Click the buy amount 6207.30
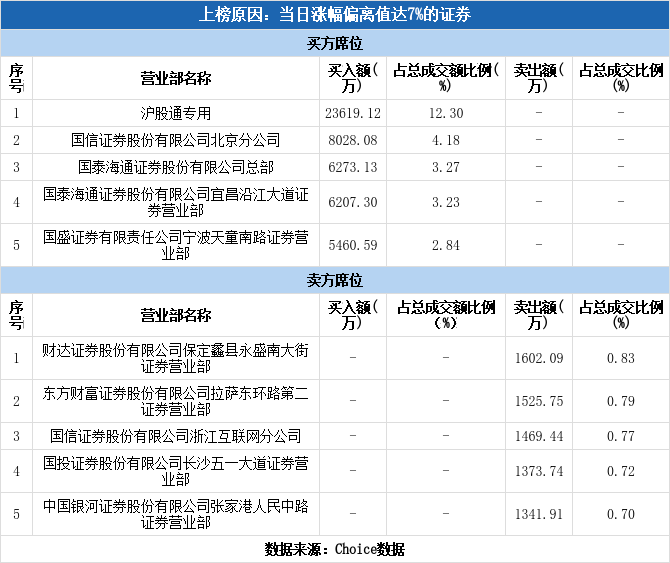 tap(353, 202)
